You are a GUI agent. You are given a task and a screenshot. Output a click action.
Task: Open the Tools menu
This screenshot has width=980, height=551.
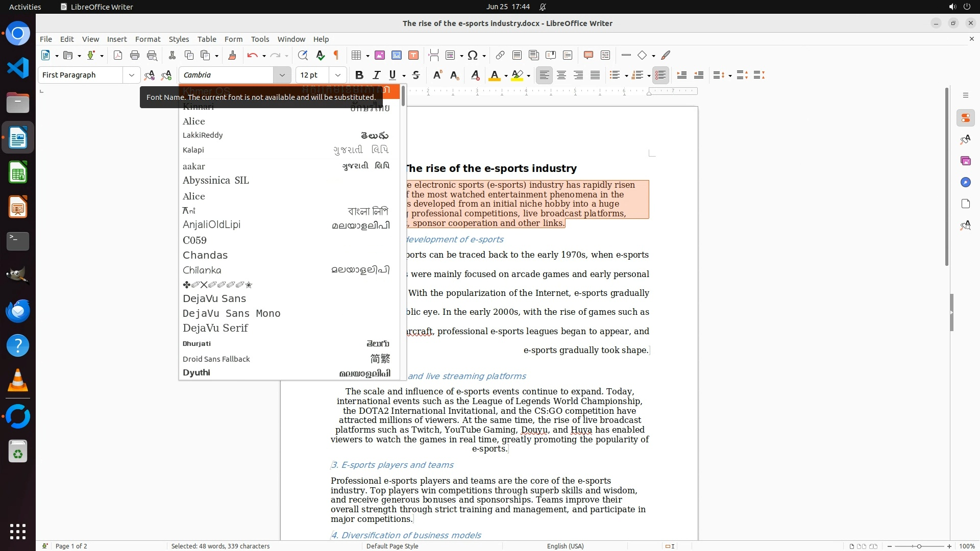click(260, 39)
